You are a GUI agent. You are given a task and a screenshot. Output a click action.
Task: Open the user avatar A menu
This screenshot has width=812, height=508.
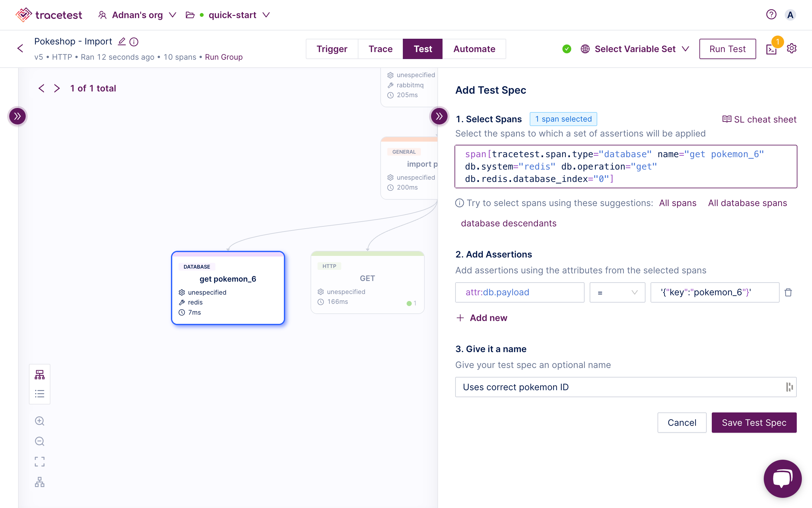tap(790, 15)
